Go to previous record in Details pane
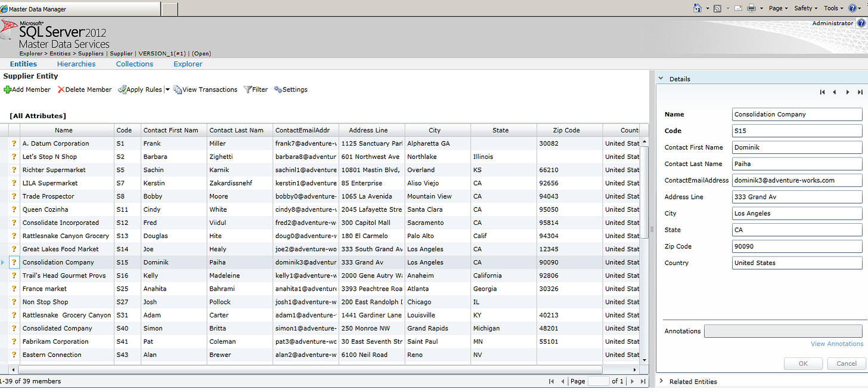The image size is (868, 392). 835,92
